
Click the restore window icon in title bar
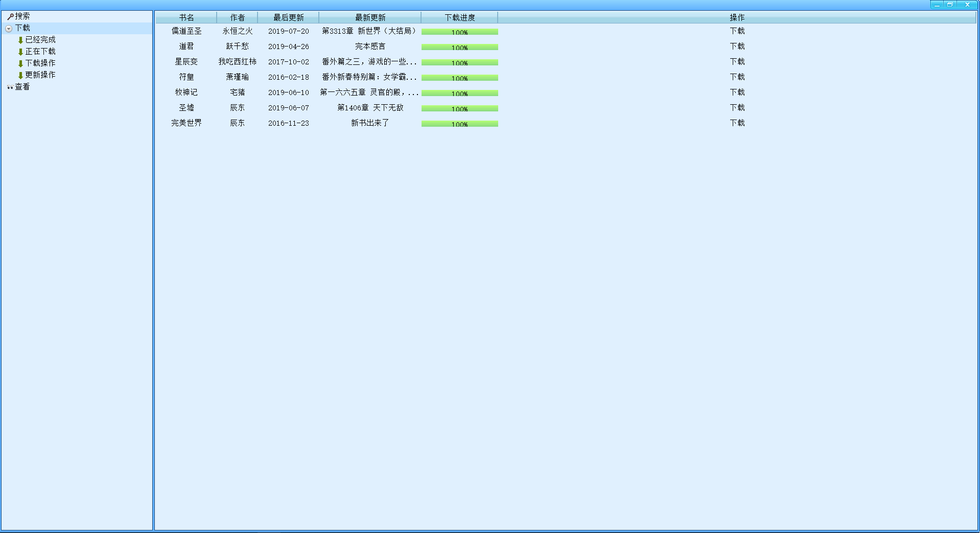(x=950, y=5)
